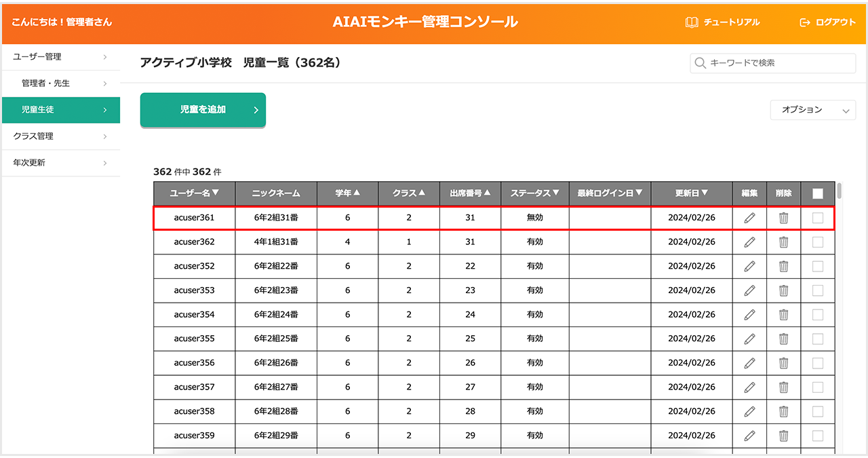Click the table's vertical scrollbar thumb
Screen dimensions: 868x458
(x=840, y=191)
